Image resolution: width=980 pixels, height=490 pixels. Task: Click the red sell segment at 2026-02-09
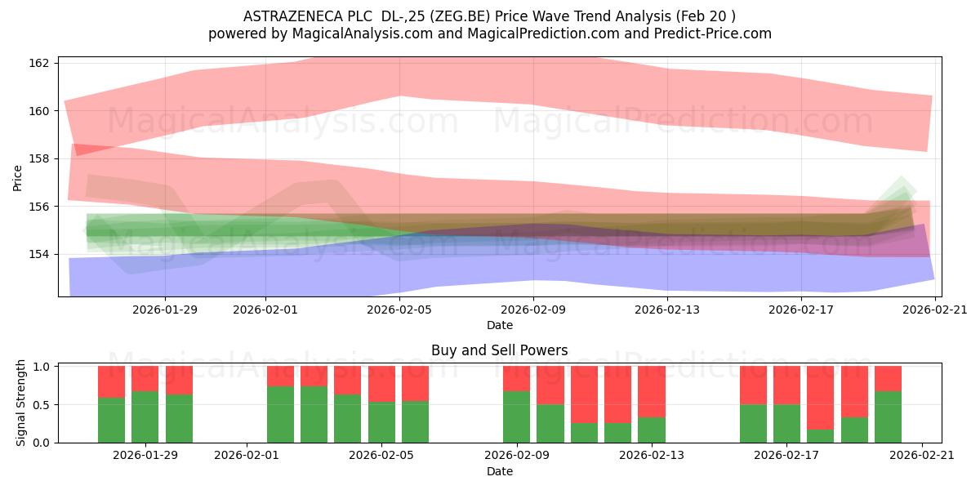click(x=516, y=378)
